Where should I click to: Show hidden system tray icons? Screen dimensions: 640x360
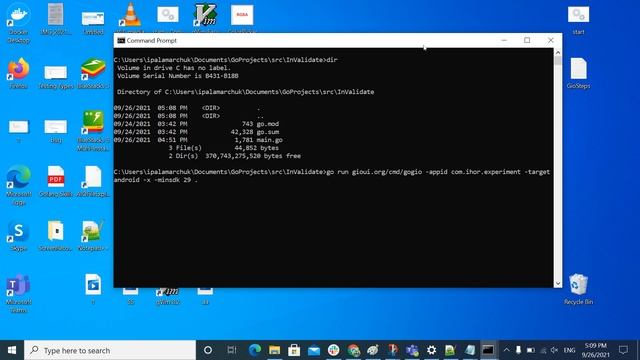[x=506, y=350]
